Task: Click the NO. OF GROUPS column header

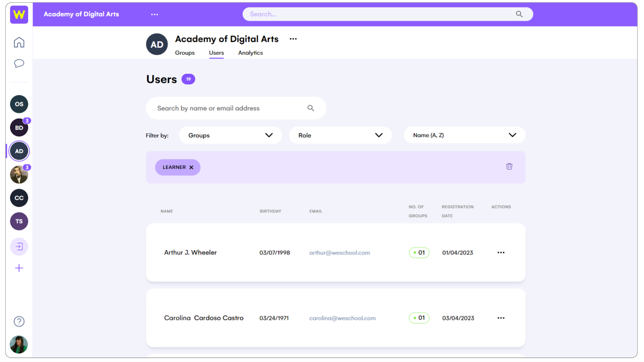Action: click(418, 211)
